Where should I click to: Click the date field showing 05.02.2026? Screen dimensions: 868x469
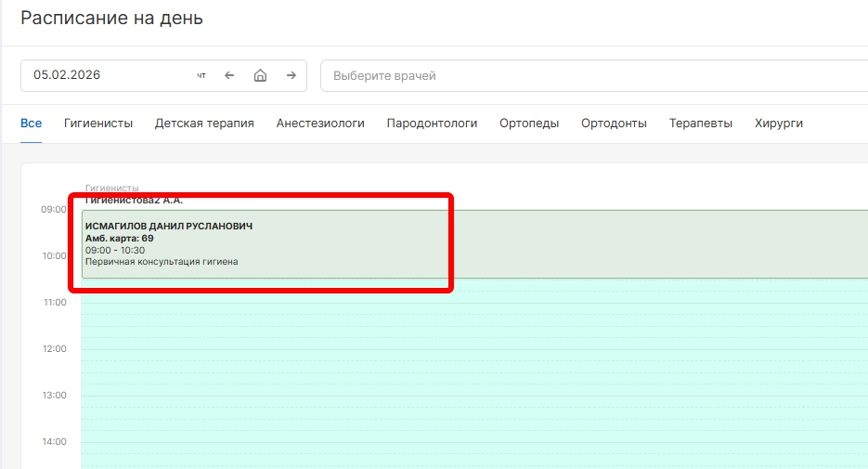click(x=107, y=76)
